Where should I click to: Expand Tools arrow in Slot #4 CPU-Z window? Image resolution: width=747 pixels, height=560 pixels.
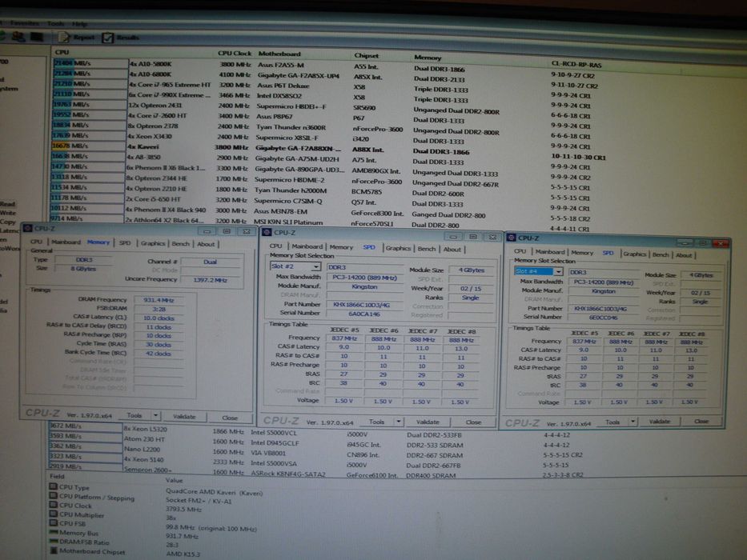[633, 422]
